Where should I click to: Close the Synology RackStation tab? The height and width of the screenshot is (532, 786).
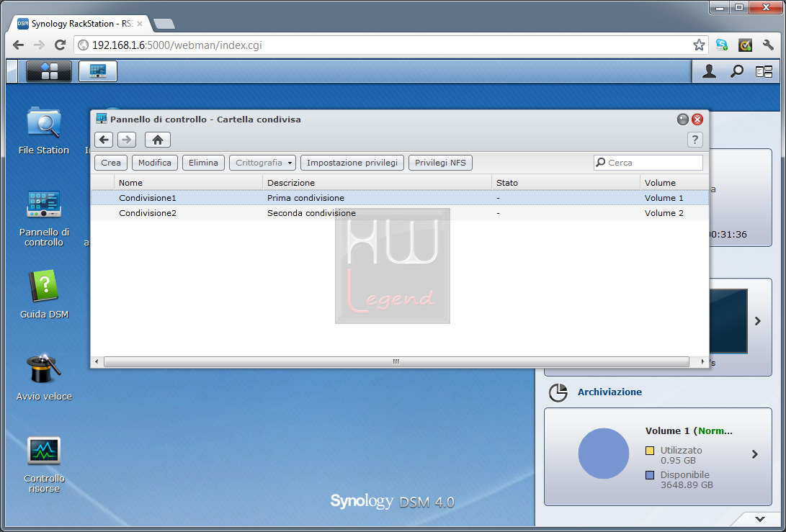(140, 24)
